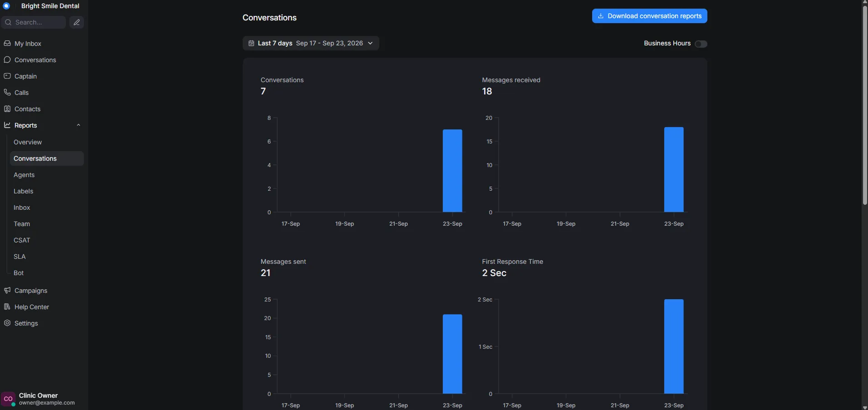Click the Captain icon in the sidebar
The image size is (868, 410).
tap(7, 76)
